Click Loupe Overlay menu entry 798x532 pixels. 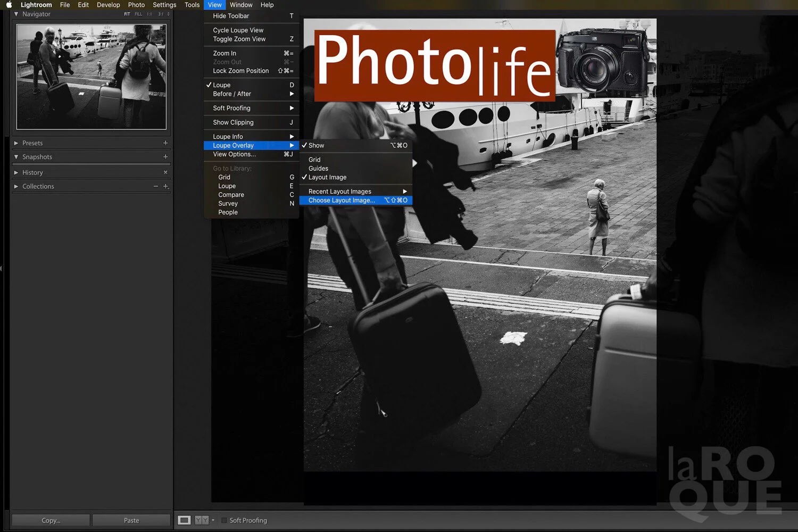[251, 145]
